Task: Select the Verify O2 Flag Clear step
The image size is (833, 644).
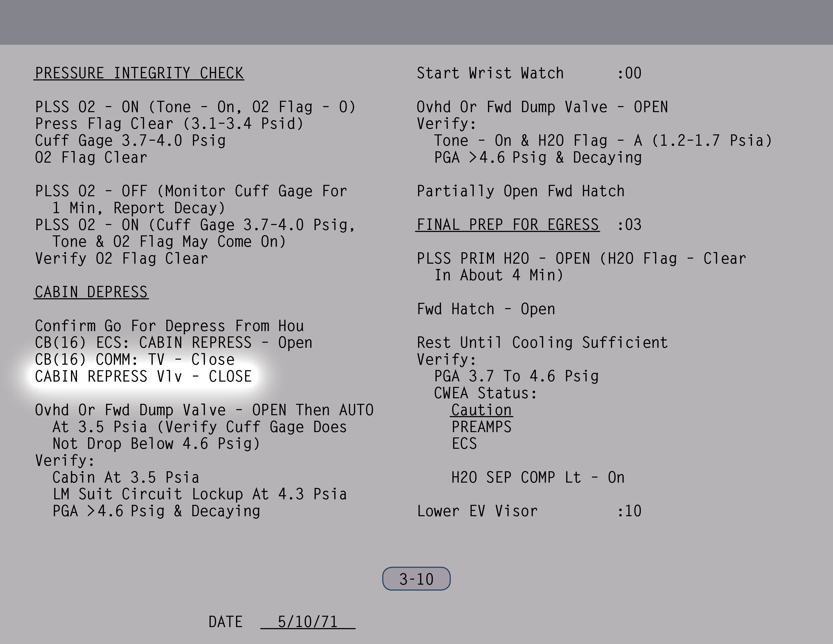Action: click(x=122, y=259)
